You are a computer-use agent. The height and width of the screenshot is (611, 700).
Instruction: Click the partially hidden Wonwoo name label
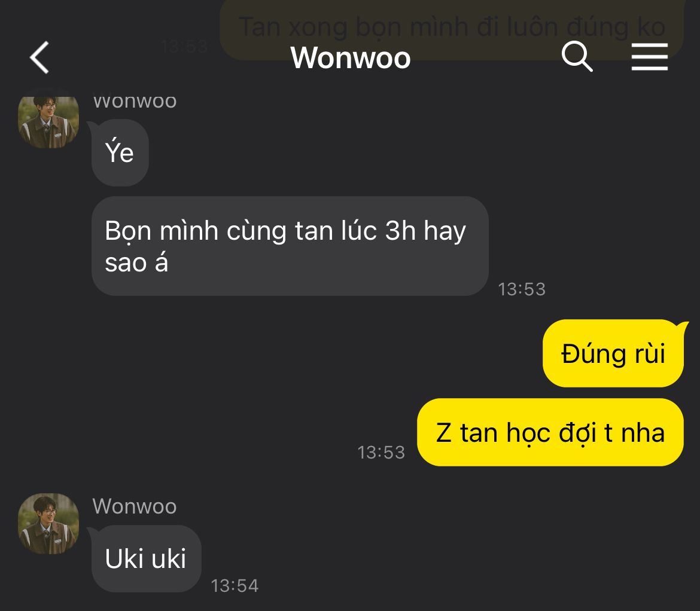click(135, 102)
